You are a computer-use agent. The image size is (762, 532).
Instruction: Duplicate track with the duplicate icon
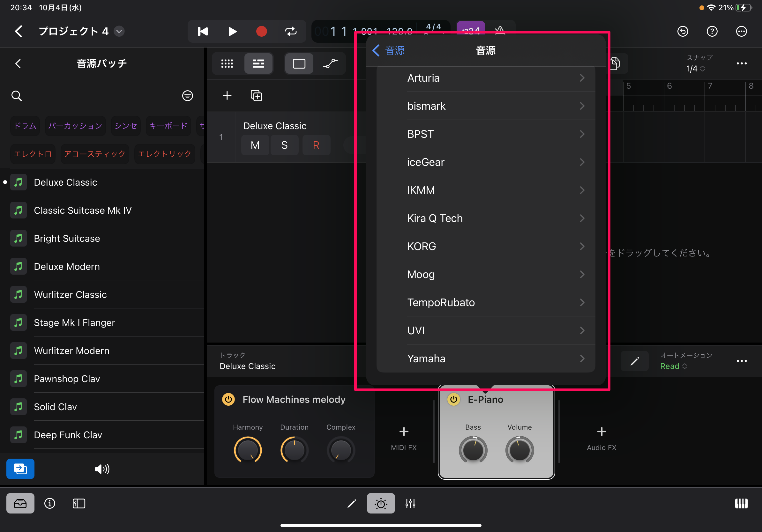[x=256, y=96]
